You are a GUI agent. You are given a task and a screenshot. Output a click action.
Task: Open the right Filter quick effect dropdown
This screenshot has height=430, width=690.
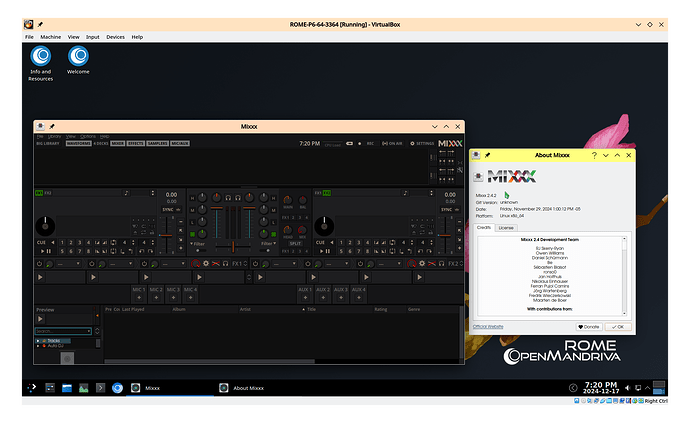click(x=268, y=243)
